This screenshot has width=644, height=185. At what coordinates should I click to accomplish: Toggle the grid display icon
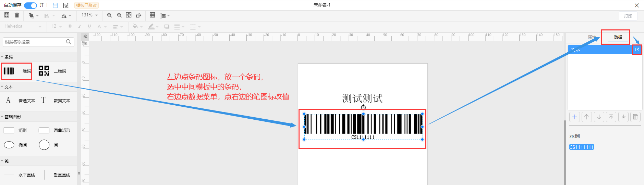(153, 15)
